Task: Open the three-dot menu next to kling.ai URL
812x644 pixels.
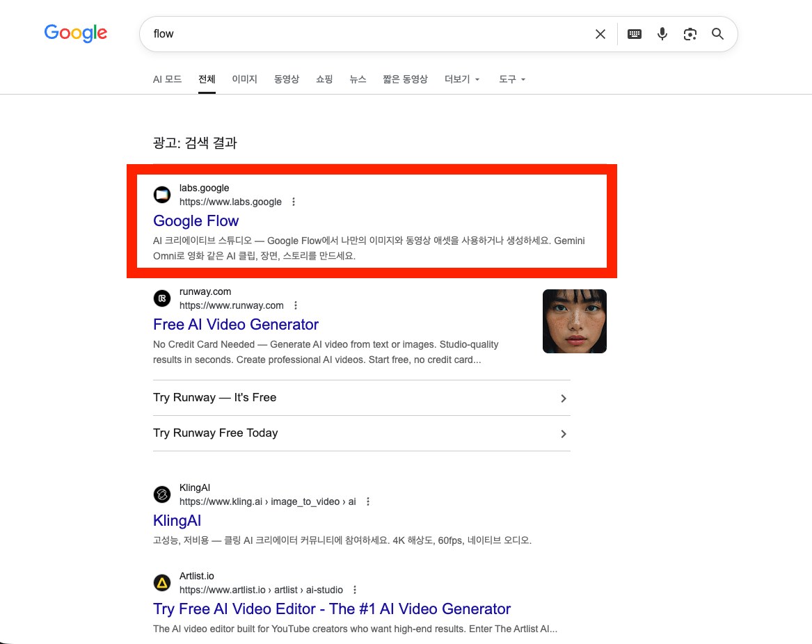Action: 368,501
